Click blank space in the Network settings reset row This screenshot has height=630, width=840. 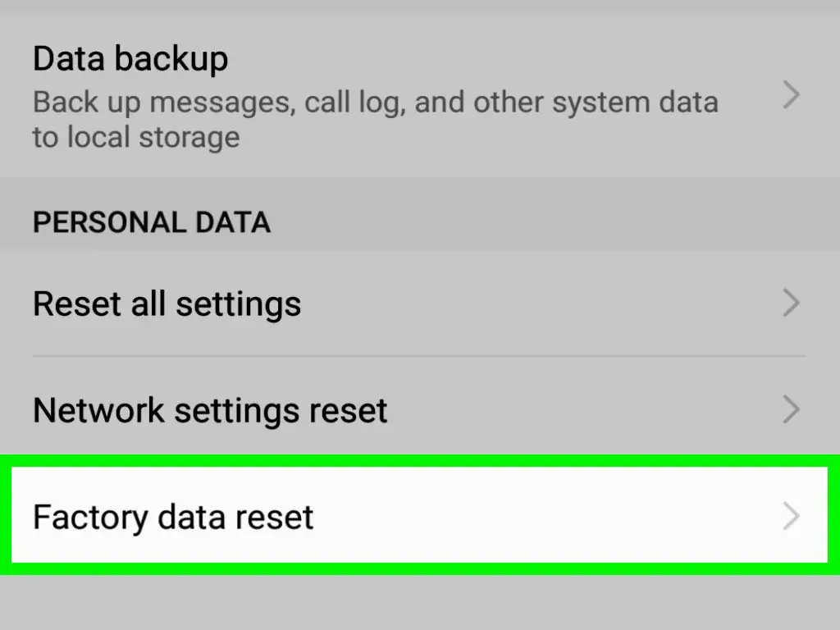point(578,410)
